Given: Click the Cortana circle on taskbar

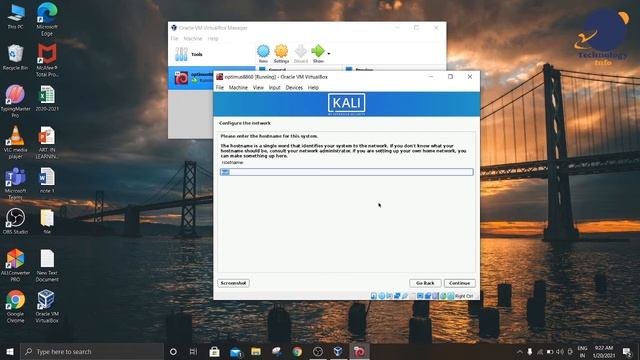Looking at the screenshot, I should [173, 351].
